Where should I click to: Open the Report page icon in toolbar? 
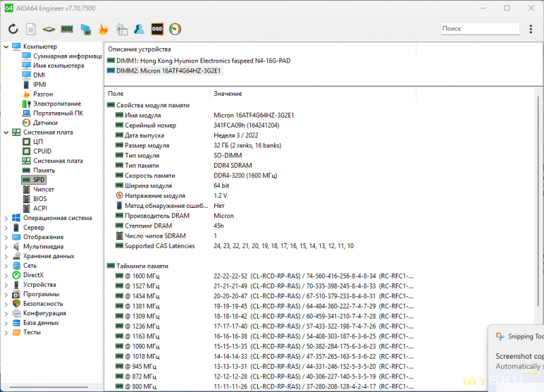pos(31,29)
